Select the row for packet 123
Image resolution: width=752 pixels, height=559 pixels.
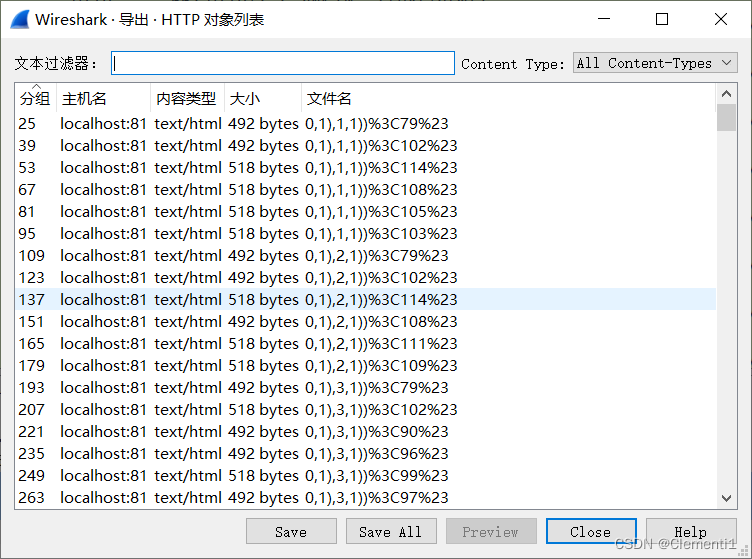click(x=365, y=278)
